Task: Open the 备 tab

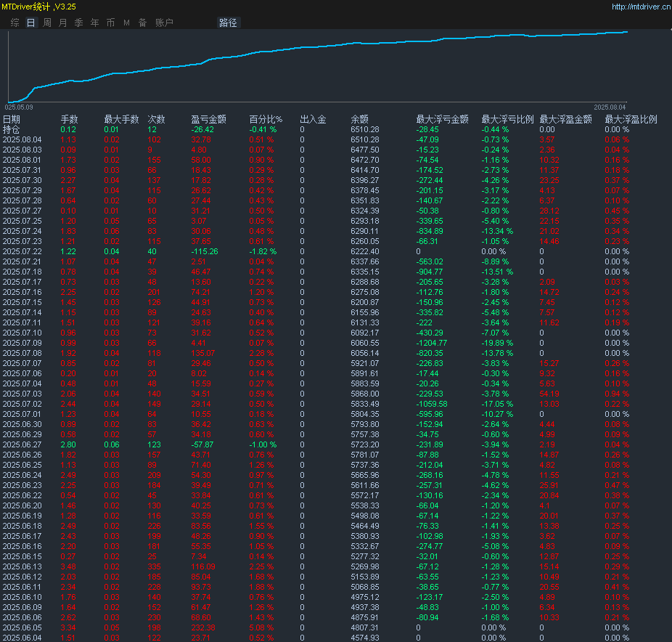Action: point(142,23)
